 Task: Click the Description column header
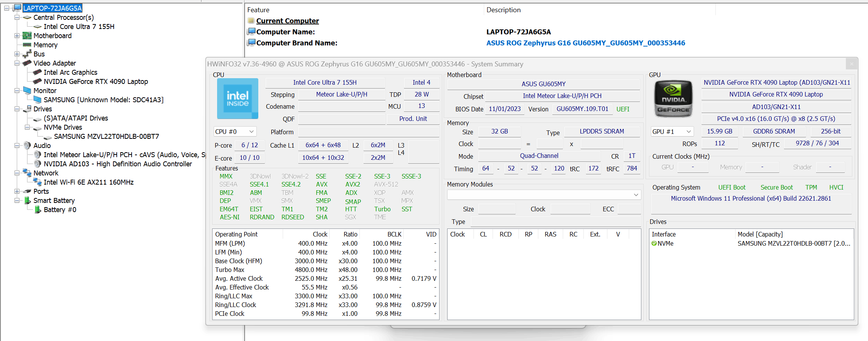(x=504, y=10)
